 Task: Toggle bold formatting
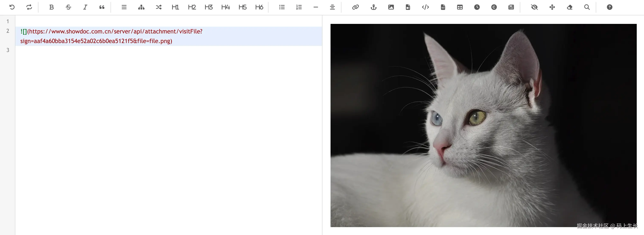[51, 7]
